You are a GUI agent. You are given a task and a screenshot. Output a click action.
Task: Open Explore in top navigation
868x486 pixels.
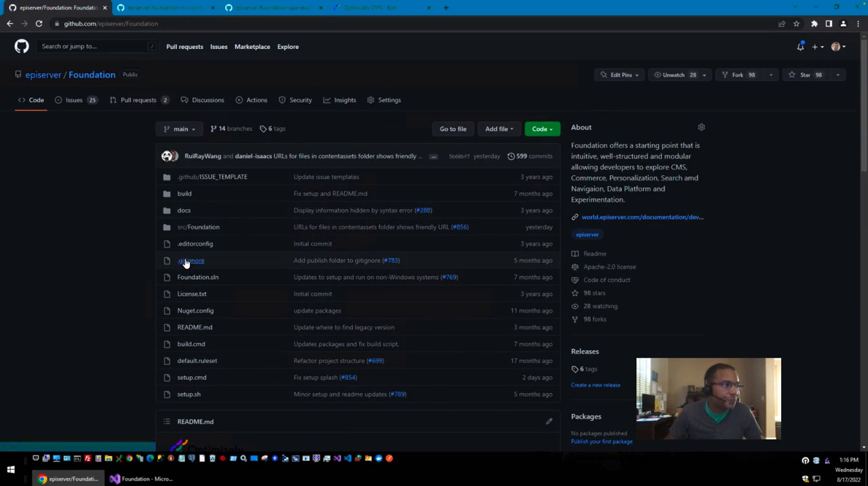click(x=288, y=47)
